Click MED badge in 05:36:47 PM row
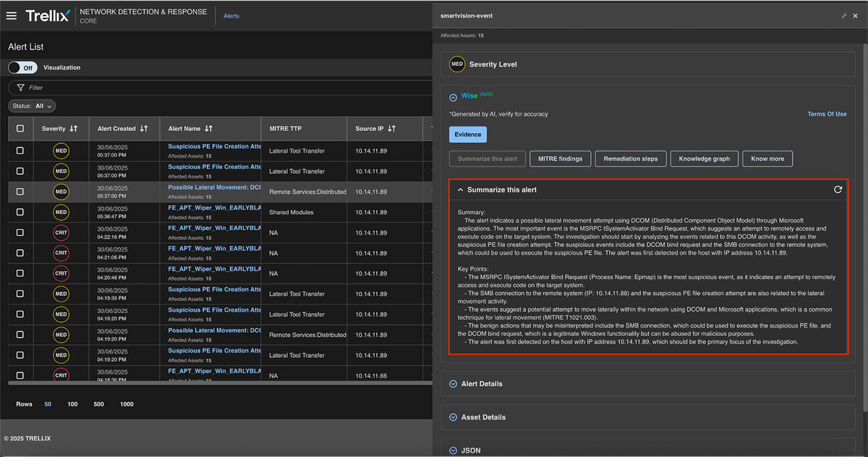The image size is (868, 457). pos(61,213)
